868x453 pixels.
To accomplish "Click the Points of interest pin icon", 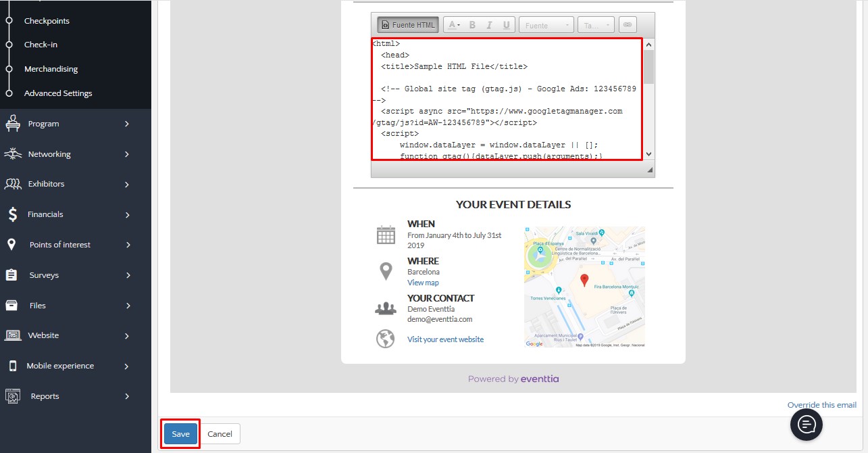I will [11, 245].
